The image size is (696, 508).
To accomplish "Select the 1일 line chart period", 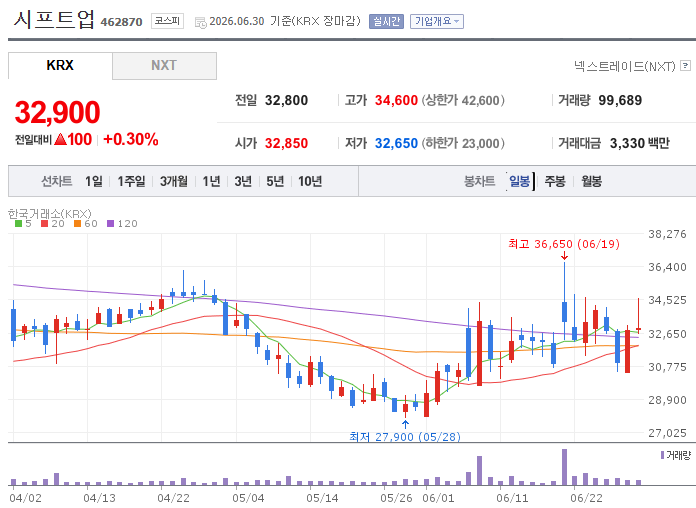I will click(94, 181).
